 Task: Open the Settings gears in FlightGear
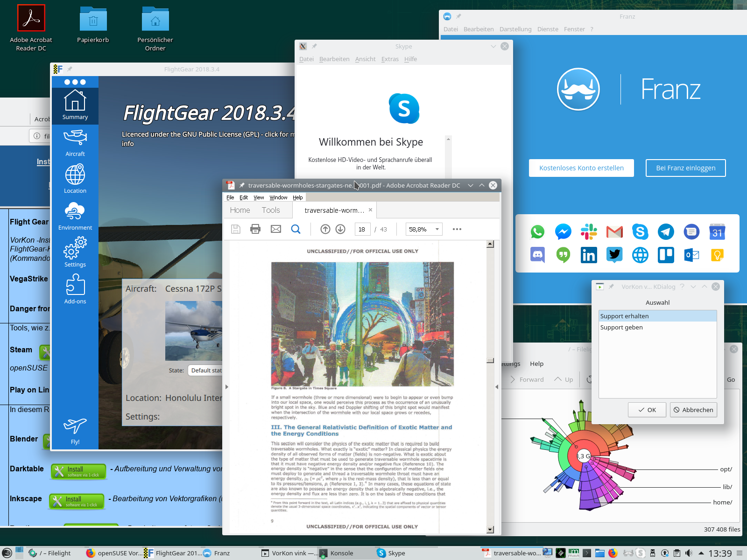(75, 252)
